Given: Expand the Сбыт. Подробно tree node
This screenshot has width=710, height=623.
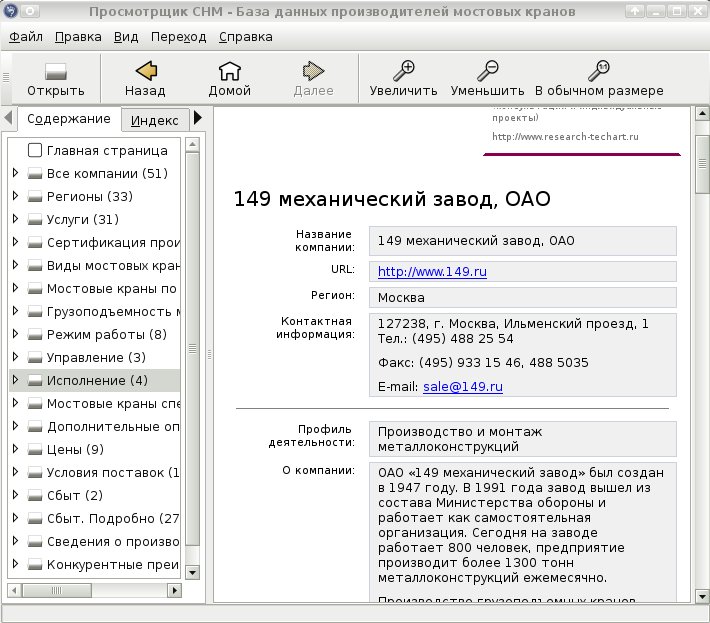Looking at the screenshot, I should coord(15,518).
